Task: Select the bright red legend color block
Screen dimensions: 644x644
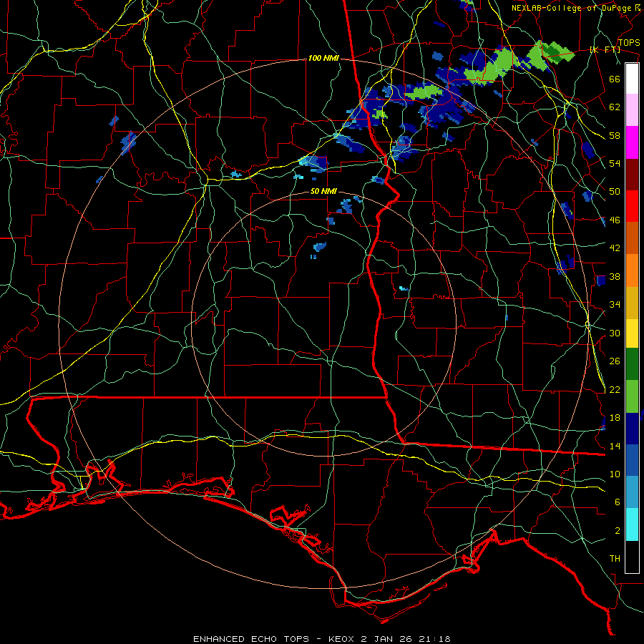Action: tap(632, 206)
